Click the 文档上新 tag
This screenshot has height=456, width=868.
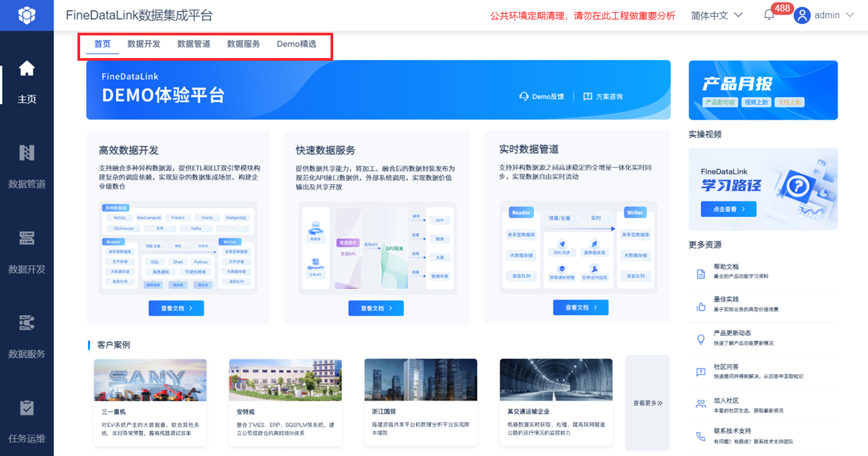tap(789, 102)
